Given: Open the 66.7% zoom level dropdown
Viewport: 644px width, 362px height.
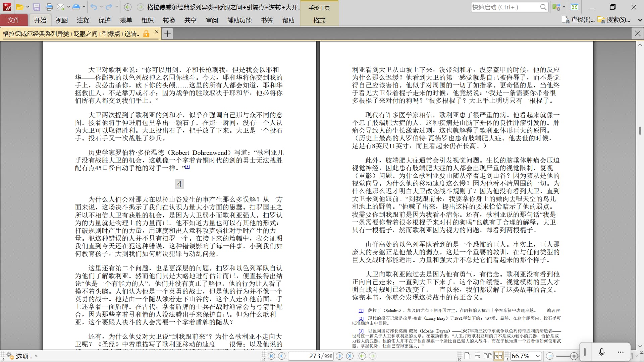Looking at the screenshot, I should 538,356.
